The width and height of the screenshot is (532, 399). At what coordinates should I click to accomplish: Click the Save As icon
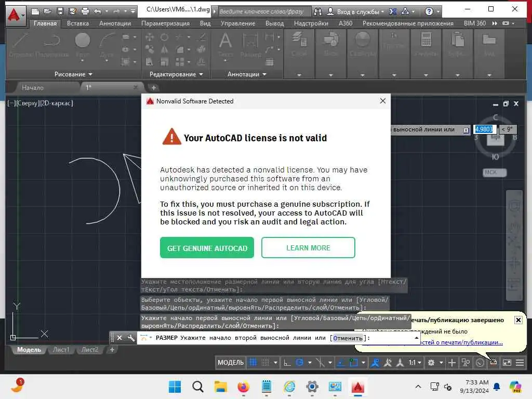click(x=73, y=11)
